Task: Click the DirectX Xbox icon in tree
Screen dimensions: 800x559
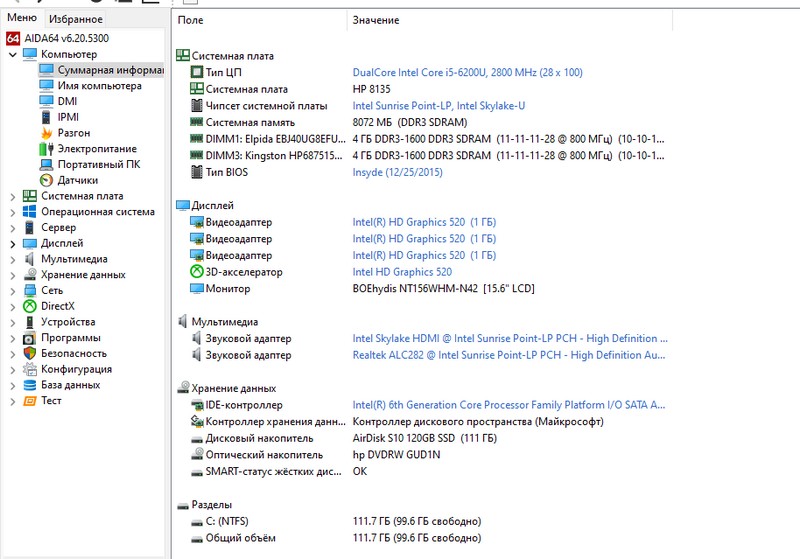Action: tap(30, 306)
